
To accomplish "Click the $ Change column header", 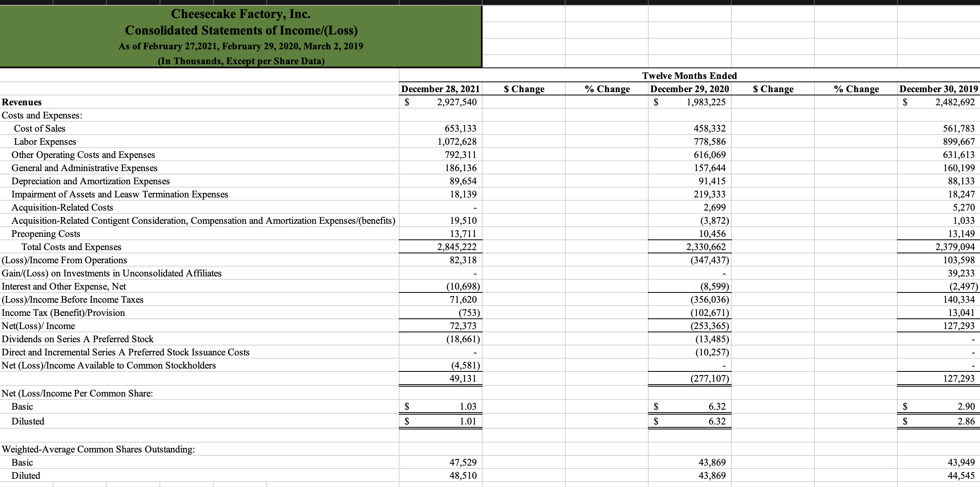I will coord(524,89).
